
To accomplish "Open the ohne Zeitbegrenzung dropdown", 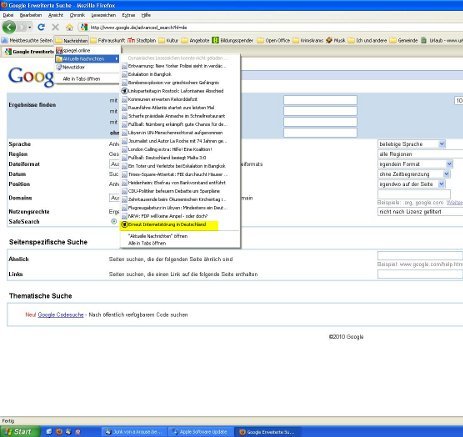I will [414, 174].
